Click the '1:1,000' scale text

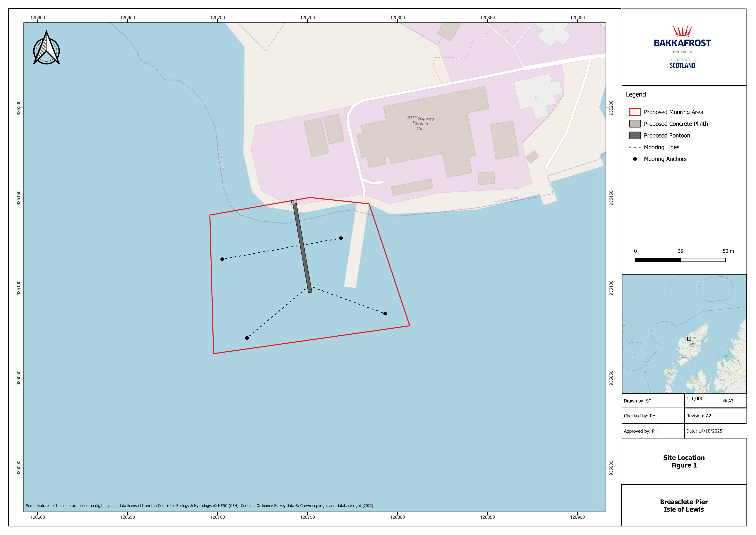(695, 398)
